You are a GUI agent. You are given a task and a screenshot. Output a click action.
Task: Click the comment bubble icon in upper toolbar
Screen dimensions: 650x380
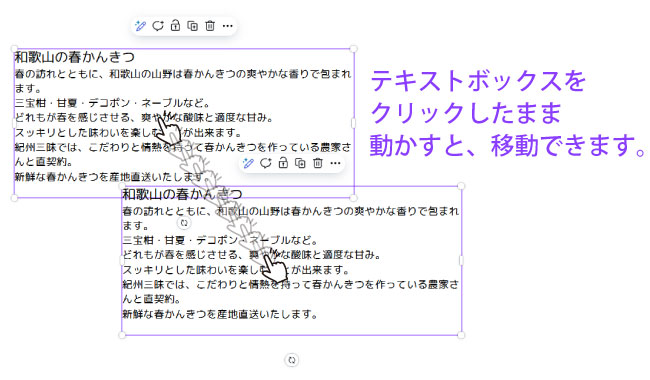158,26
